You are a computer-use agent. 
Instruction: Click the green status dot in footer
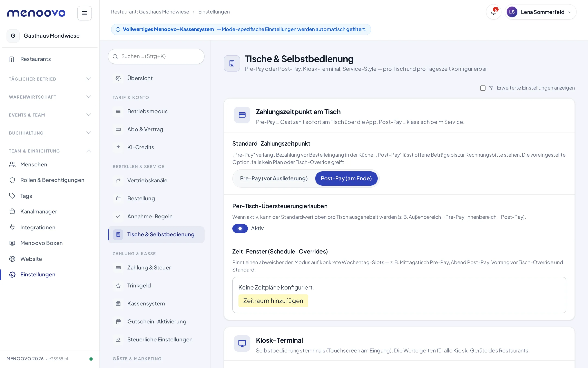coord(91,359)
